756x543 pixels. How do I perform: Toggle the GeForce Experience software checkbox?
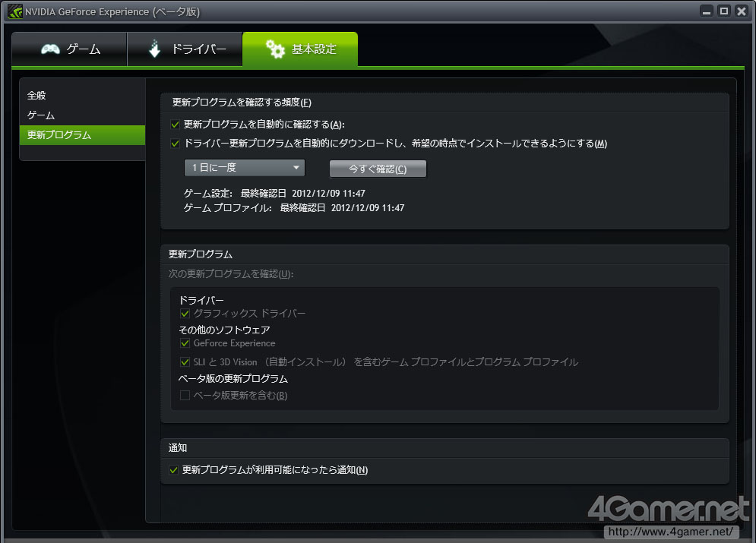pos(185,343)
